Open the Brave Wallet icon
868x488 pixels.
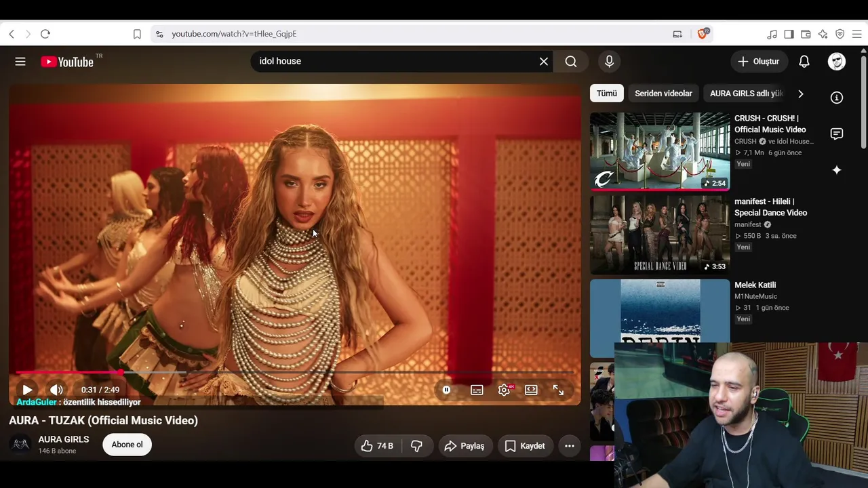(806, 34)
